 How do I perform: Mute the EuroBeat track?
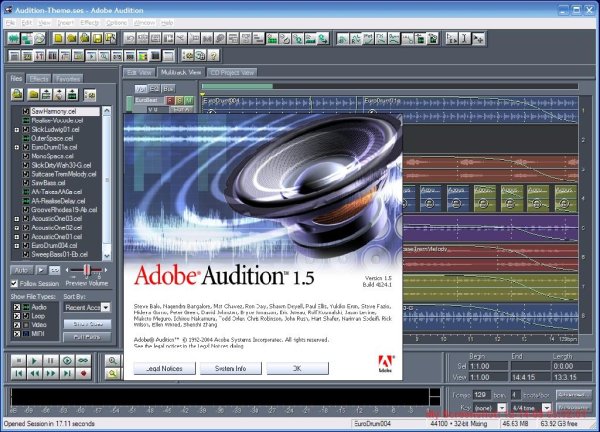click(x=189, y=101)
